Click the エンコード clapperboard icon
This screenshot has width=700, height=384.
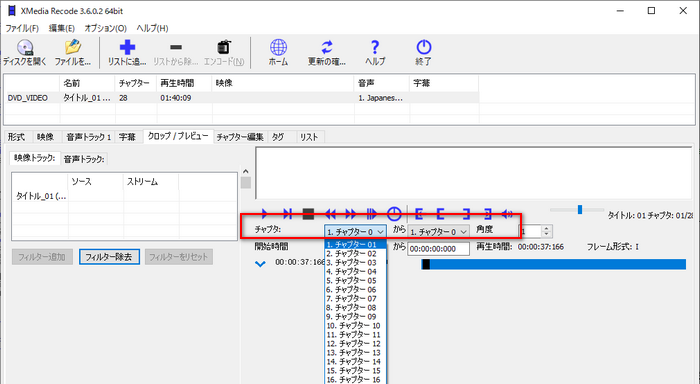(224, 53)
